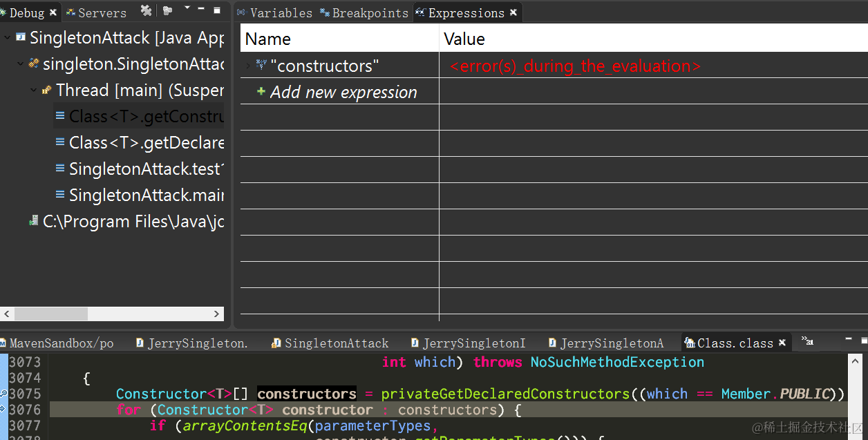
Task: Expand the "constructors" expression row
Action: 248,66
